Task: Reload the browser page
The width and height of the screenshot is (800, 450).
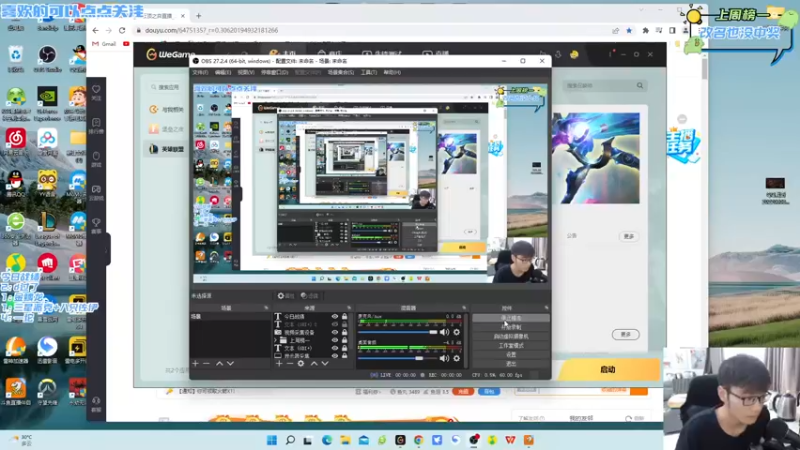Action: (122, 30)
